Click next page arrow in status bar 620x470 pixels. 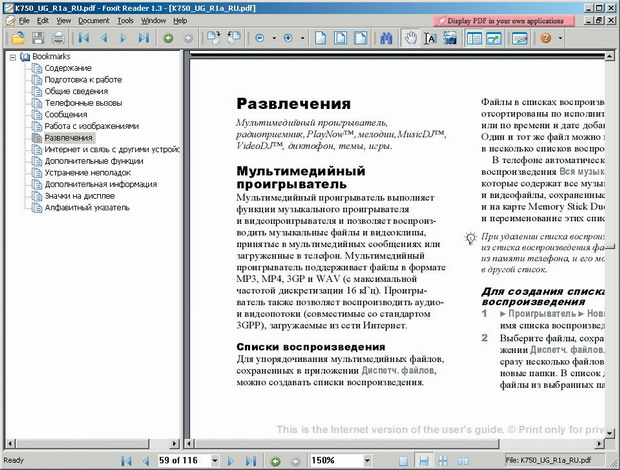coord(232,461)
